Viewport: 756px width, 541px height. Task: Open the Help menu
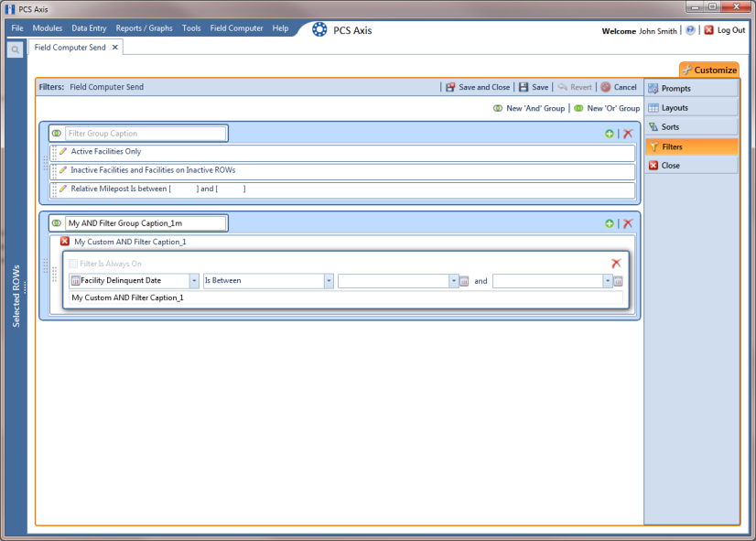(x=281, y=28)
